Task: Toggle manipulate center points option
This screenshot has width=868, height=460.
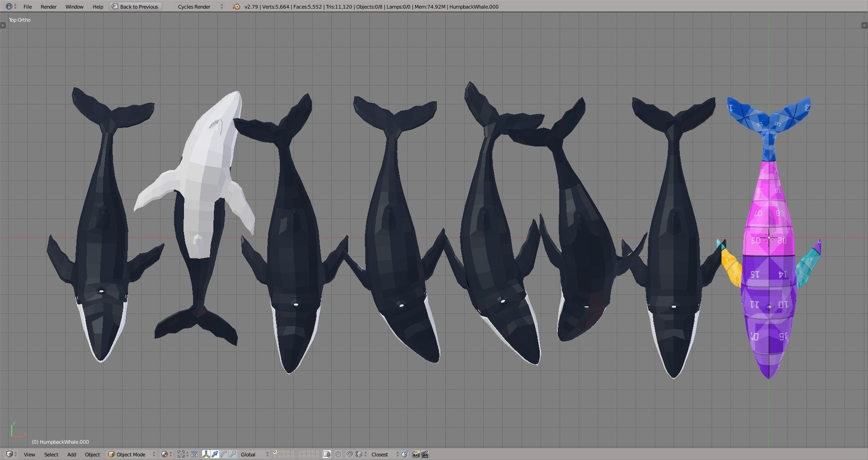Action: [194, 454]
